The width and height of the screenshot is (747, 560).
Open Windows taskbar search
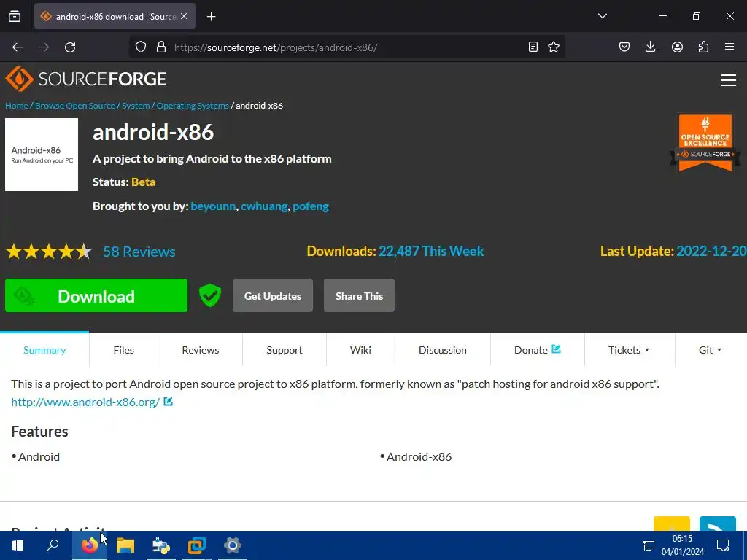[x=53, y=545]
